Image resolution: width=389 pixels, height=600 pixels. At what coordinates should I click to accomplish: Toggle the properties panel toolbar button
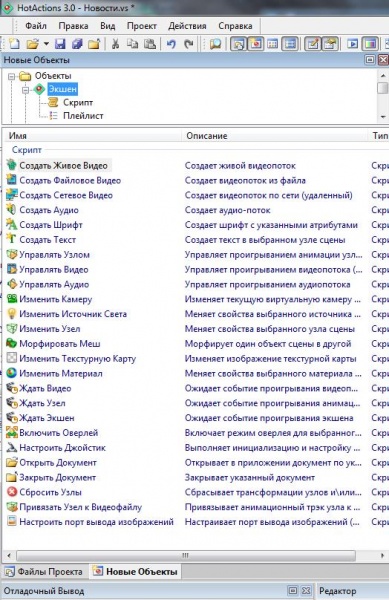pos(330,44)
